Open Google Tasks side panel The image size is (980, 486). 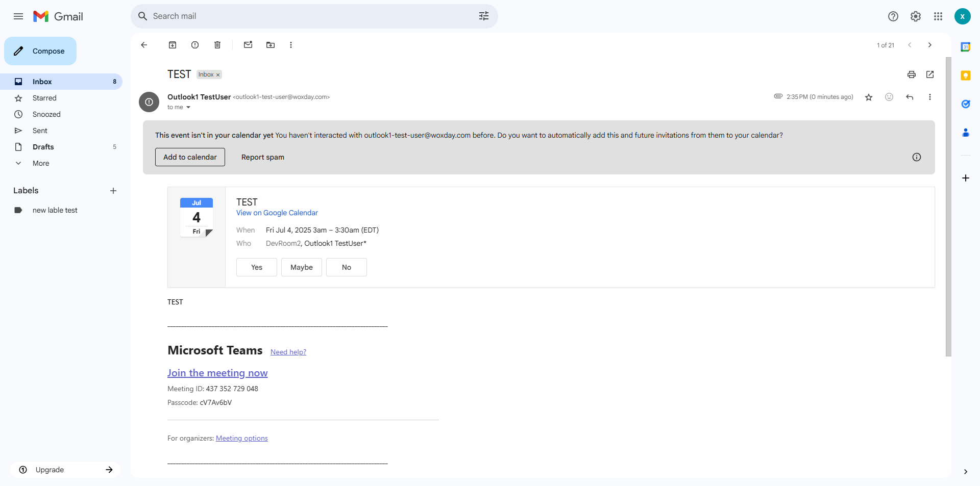point(966,104)
